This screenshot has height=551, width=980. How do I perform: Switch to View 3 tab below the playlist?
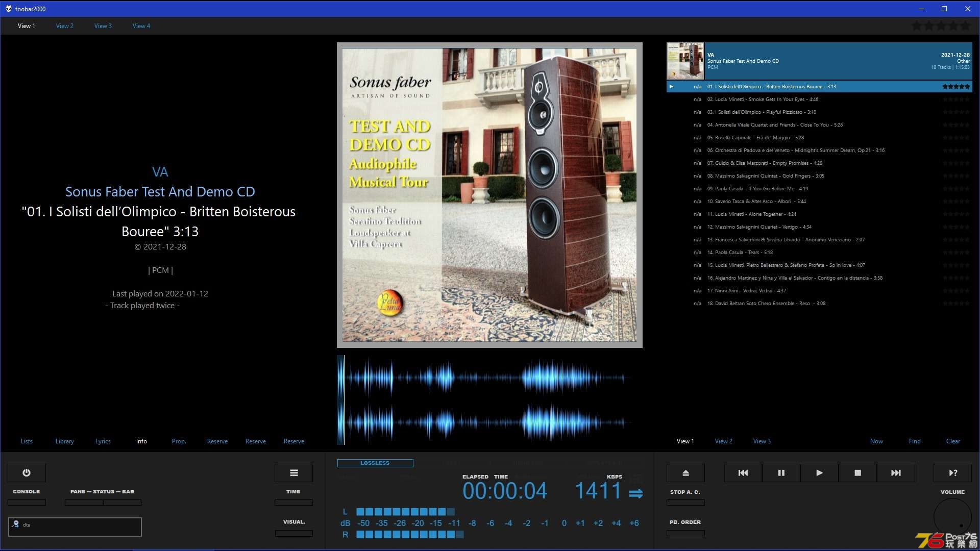tap(762, 441)
